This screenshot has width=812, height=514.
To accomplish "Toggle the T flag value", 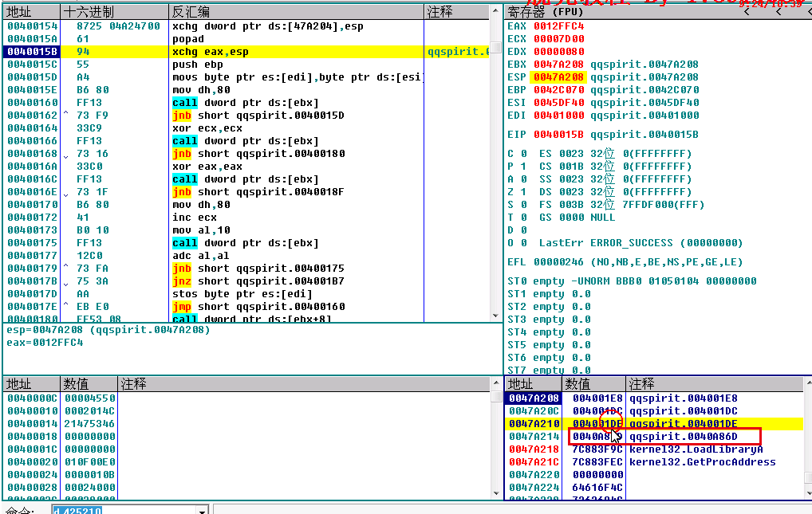I will [x=523, y=218].
